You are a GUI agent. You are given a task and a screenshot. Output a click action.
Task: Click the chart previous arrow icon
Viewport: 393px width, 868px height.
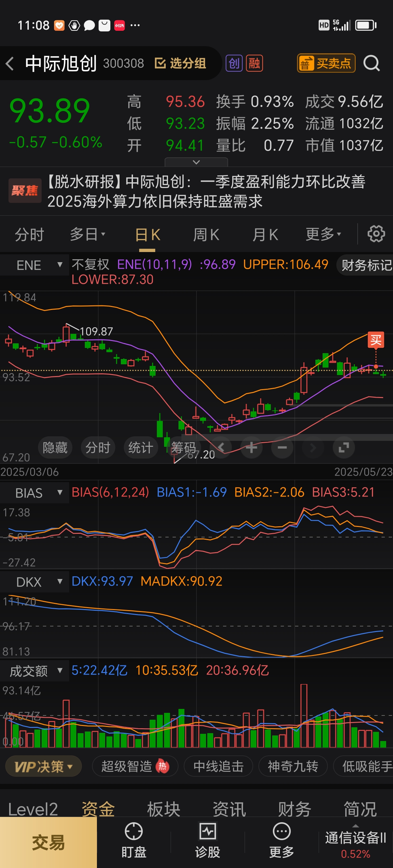tap(221, 447)
